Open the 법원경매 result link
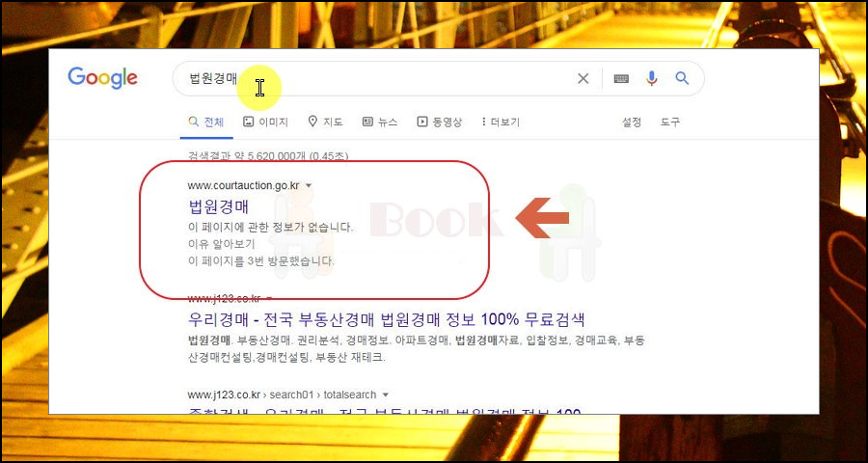The width and height of the screenshot is (868, 463). pyautogui.click(x=219, y=206)
